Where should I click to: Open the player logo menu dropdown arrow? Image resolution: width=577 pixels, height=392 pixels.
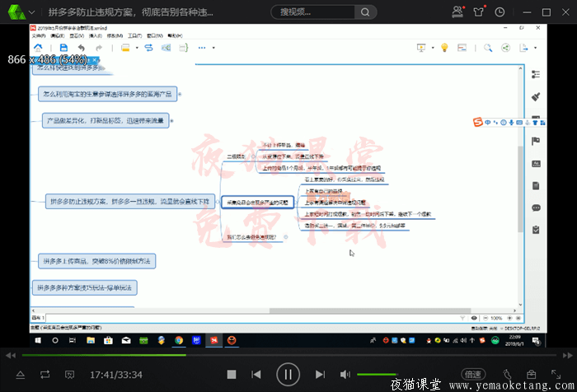pyautogui.click(x=32, y=12)
